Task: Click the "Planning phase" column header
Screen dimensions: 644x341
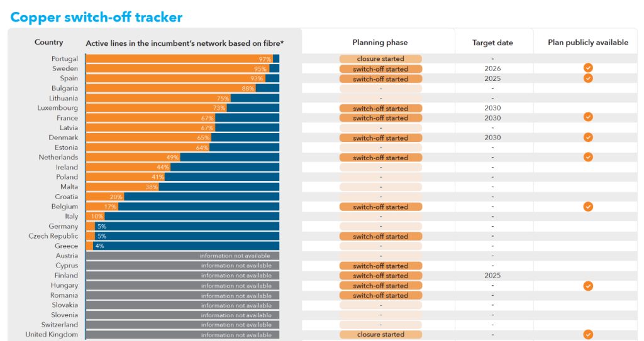Action: click(x=380, y=43)
